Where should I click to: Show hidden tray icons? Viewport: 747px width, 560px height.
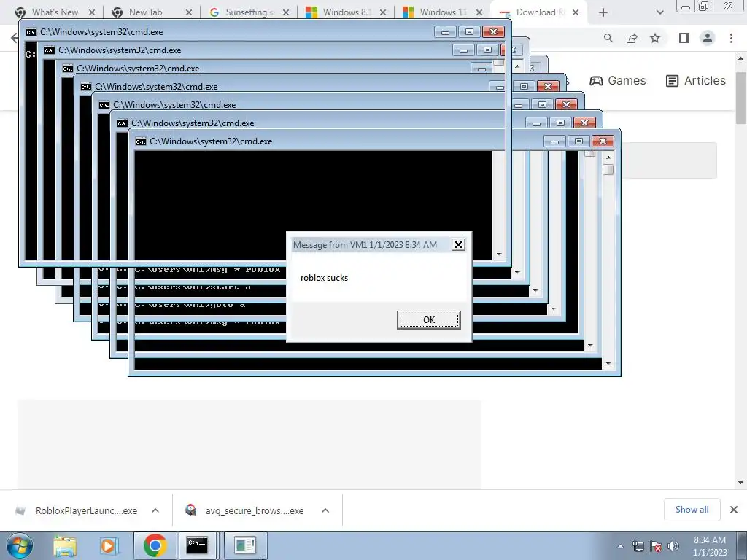tap(620, 546)
